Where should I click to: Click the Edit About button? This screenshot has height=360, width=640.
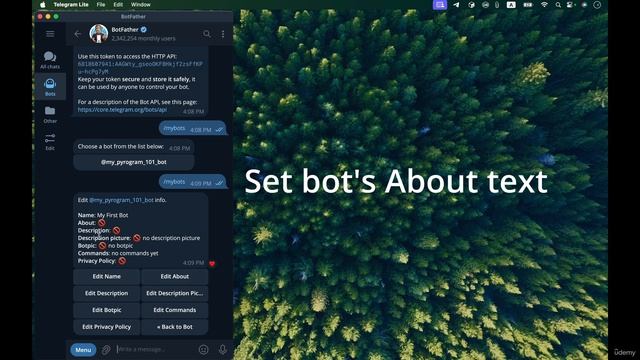[175, 276]
